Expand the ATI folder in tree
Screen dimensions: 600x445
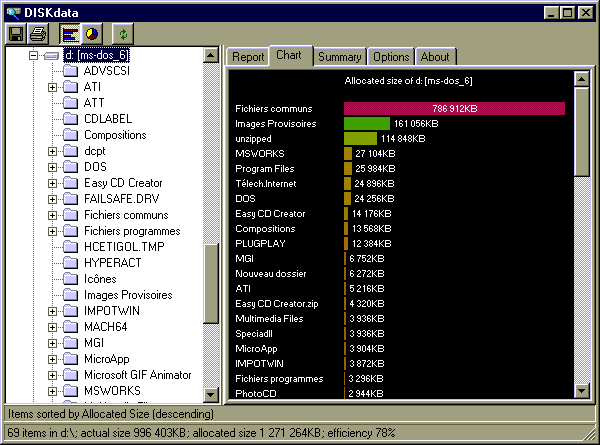(52, 87)
